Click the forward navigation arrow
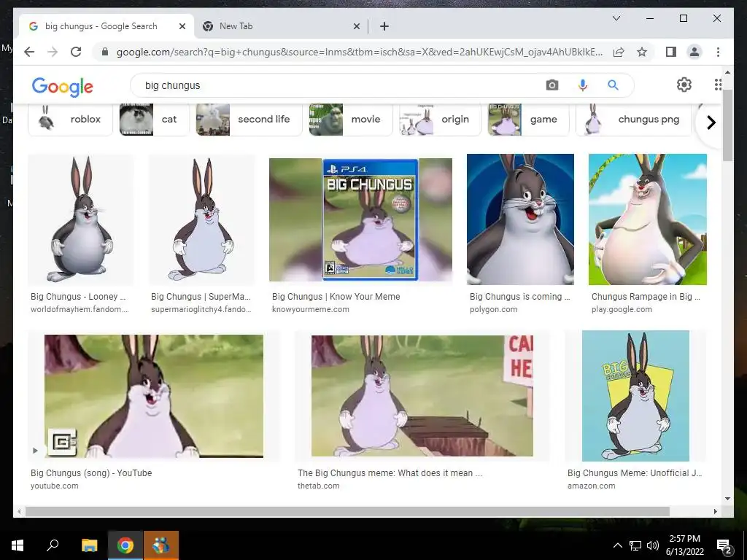Viewport: 747px width, 560px height. pyautogui.click(x=53, y=52)
